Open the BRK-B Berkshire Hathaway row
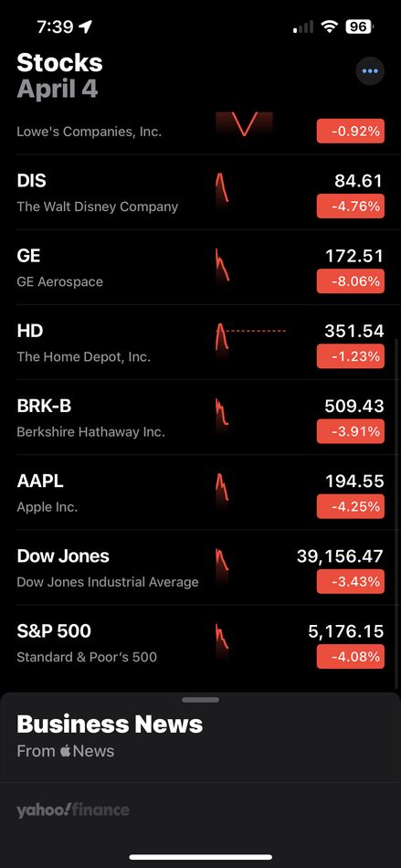Screen dimensions: 401x868 200,418
